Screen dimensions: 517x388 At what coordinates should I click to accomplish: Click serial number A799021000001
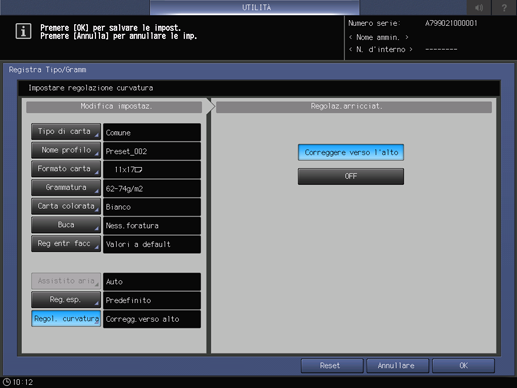(451, 23)
